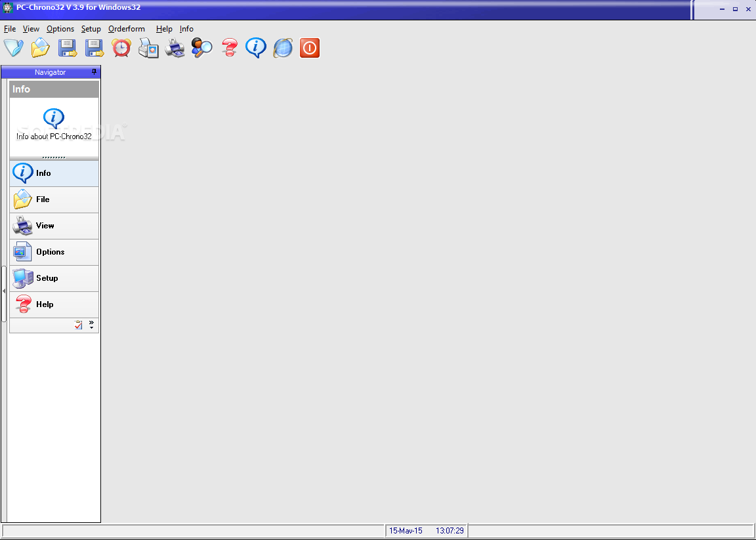Click the person with magnifying glass icon
The image size is (756, 540).
point(201,48)
